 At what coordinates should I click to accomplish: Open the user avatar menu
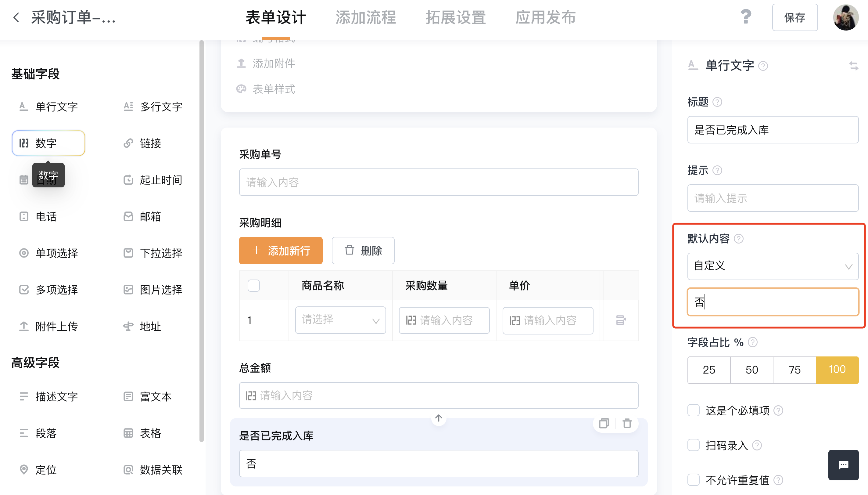(x=846, y=17)
